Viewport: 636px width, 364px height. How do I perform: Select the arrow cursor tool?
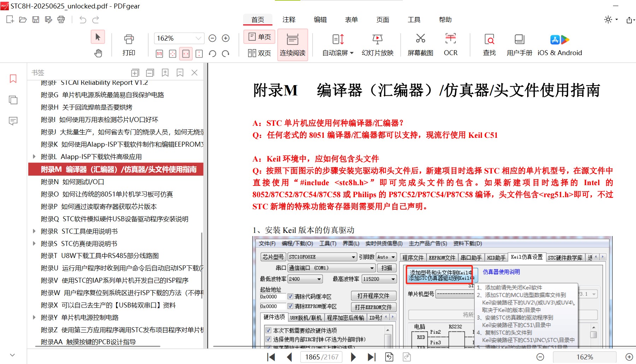tap(98, 37)
